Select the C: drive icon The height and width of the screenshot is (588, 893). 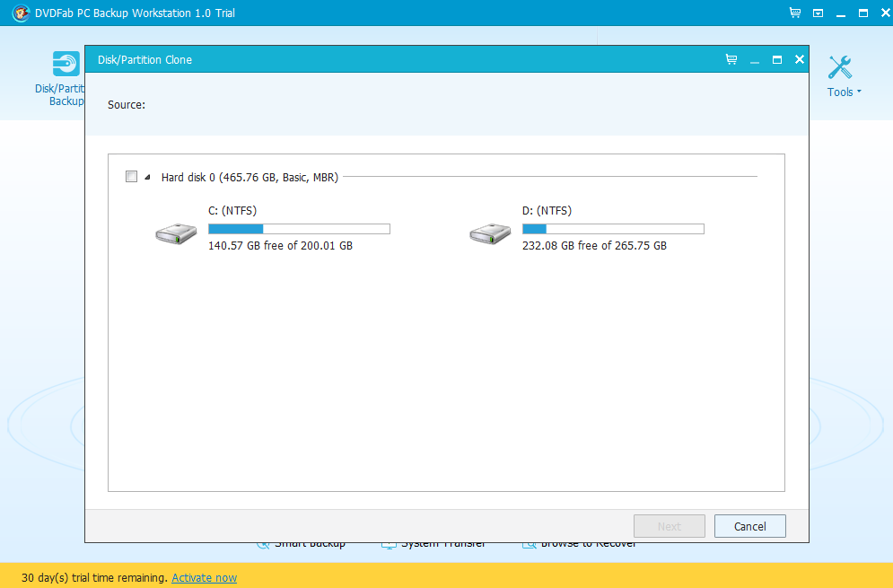[x=176, y=233]
